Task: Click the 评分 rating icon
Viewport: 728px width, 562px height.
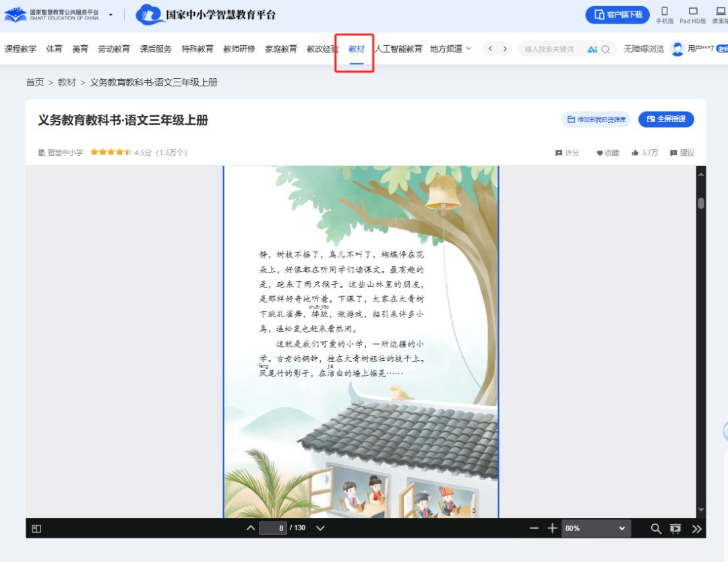Action: coord(568,152)
